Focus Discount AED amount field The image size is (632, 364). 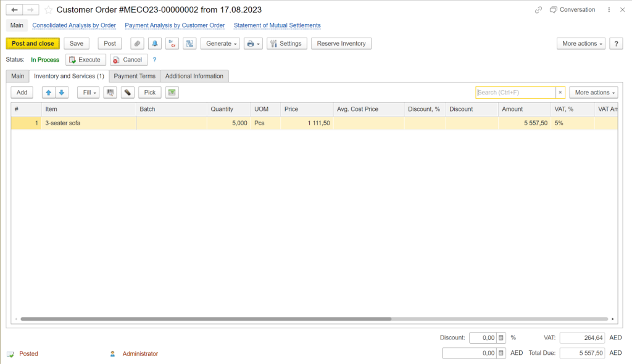click(x=469, y=353)
